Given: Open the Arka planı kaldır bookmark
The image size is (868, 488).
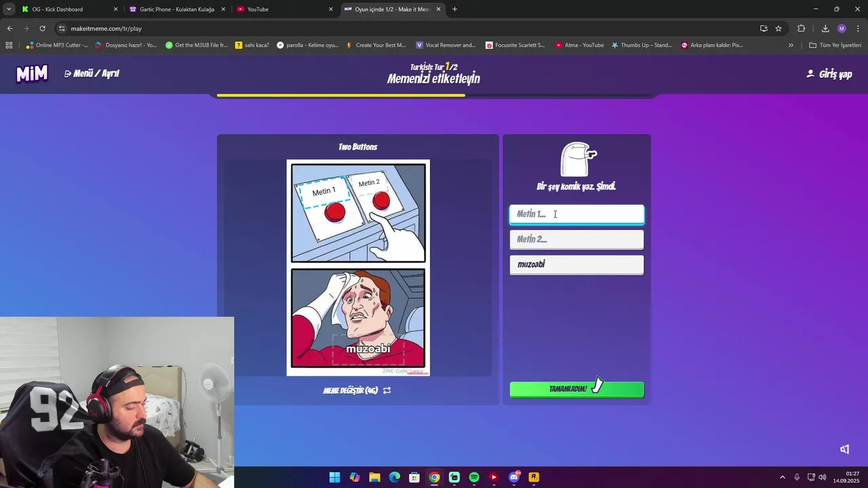Looking at the screenshot, I should tap(712, 45).
